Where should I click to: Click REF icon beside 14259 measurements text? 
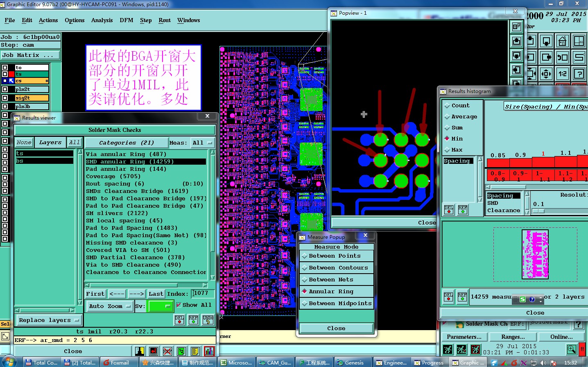click(462, 297)
